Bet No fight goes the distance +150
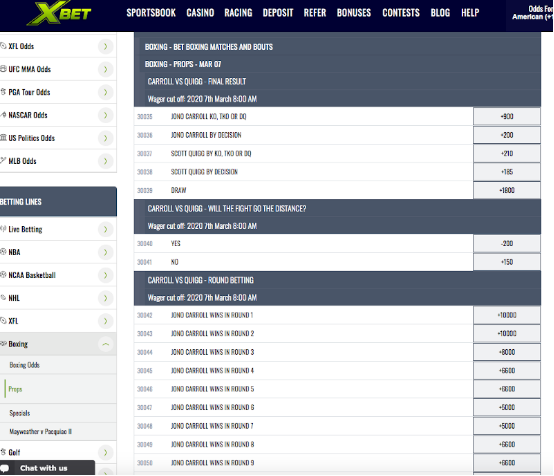Viewport: 554px width, 476px height. (x=507, y=262)
